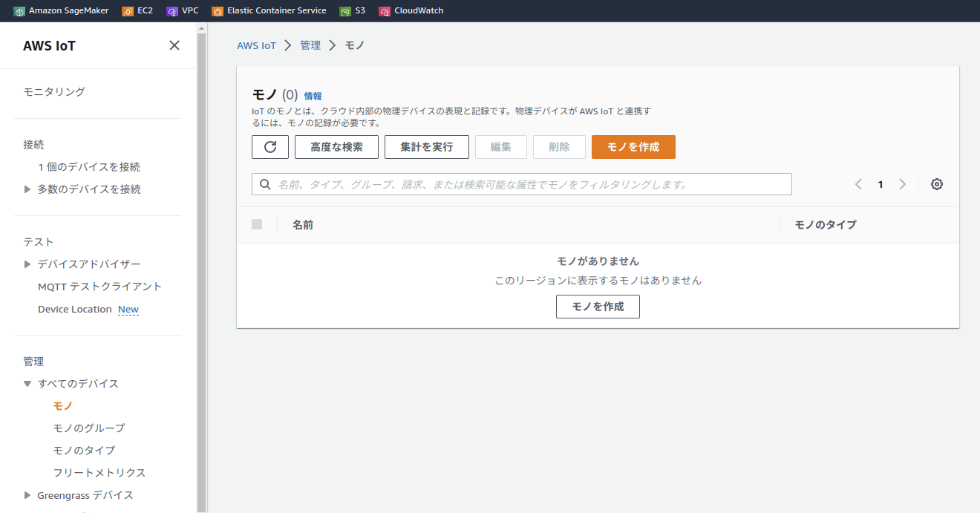Click 情報 link next to モノ heading

pyautogui.click(x=313, y=97)
